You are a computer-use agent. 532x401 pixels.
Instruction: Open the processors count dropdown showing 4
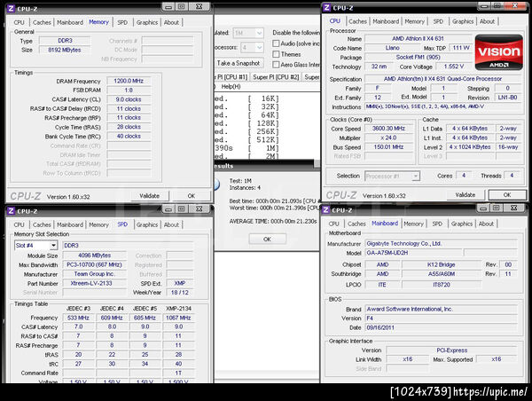[x=259, y=48]
